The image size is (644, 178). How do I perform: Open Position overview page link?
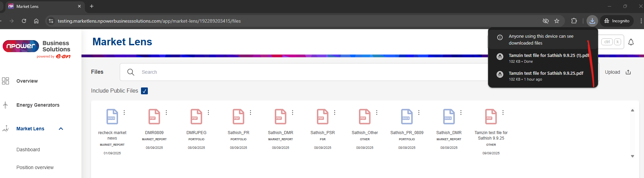click(x=35, y=167)
